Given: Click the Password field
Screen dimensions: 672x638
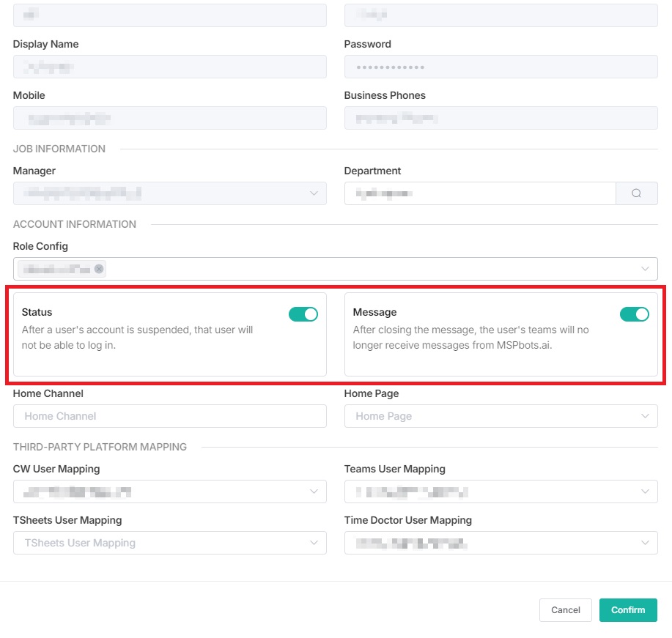Looking at the screenshot, I should click(501, 67).
